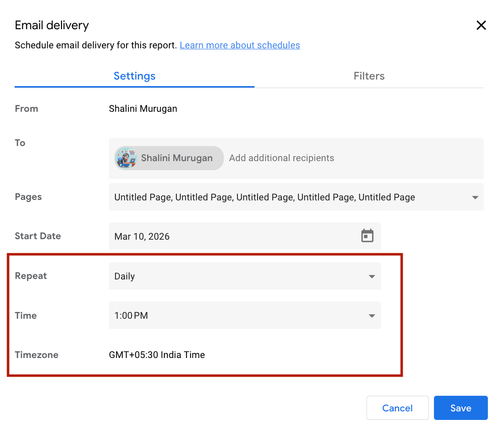Image resolution: width=504 pixels, height=430 pixels.
Task: Save the email delivery schedule
Action: [460, 408]
